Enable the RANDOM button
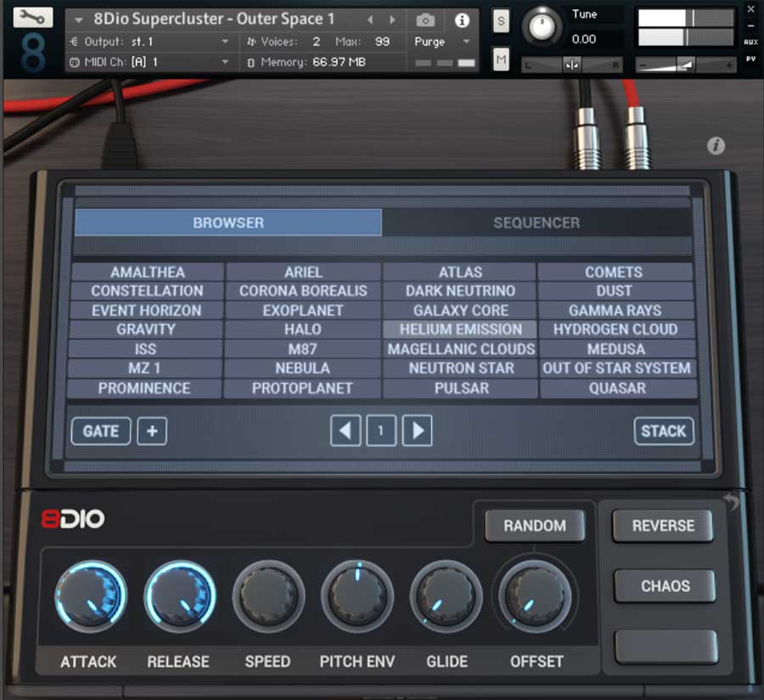The height and width of the screenshot is (700, 764). [x=535, y=525]
